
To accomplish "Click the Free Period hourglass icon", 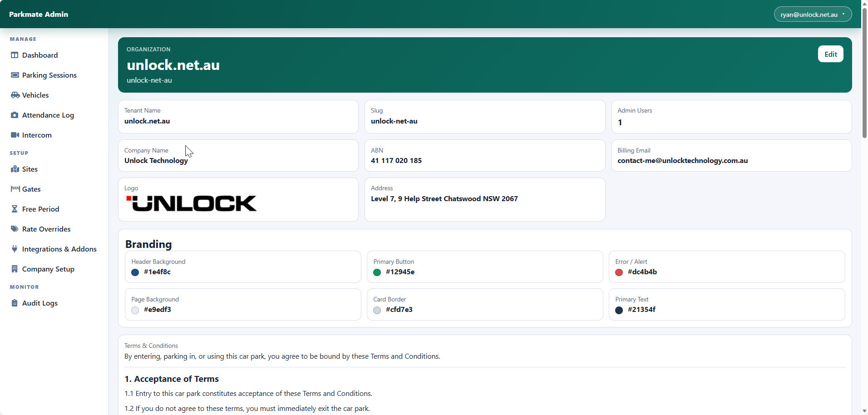I will (15, 209).
